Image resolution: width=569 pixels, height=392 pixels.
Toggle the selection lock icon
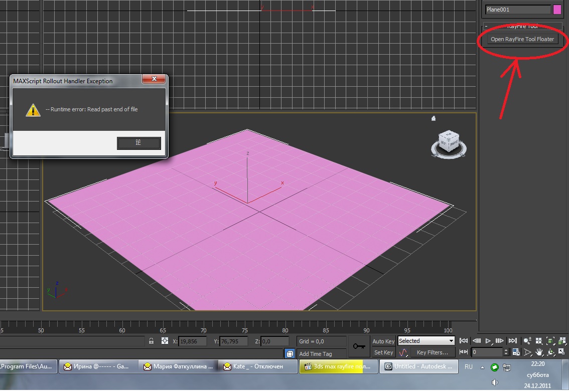pos(152,341)
